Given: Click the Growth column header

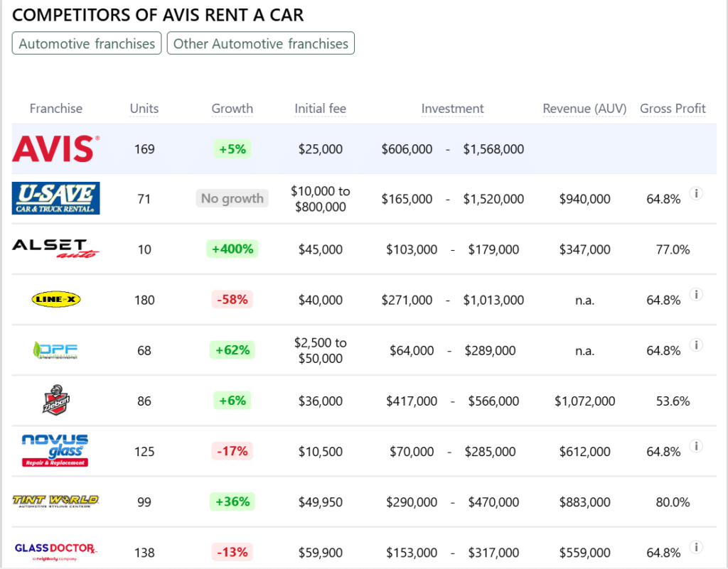Looking at the screenshot, I should click(x=232, y=109).
